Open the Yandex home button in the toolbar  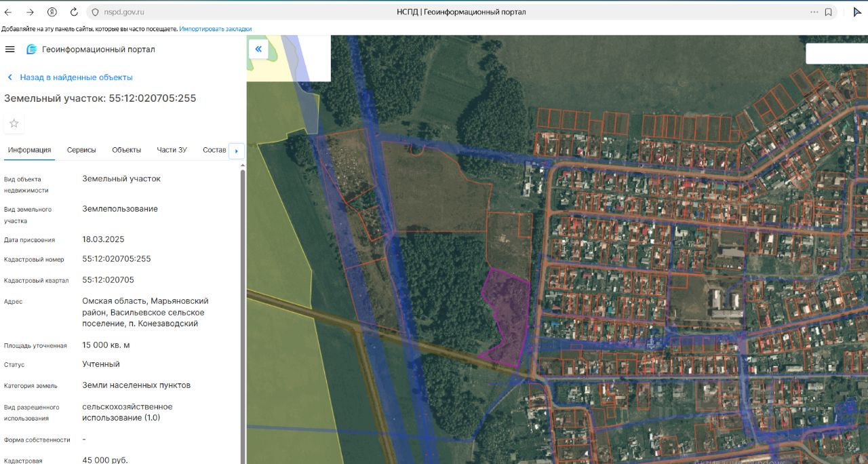pyautogui.click(x=52, y=12)
